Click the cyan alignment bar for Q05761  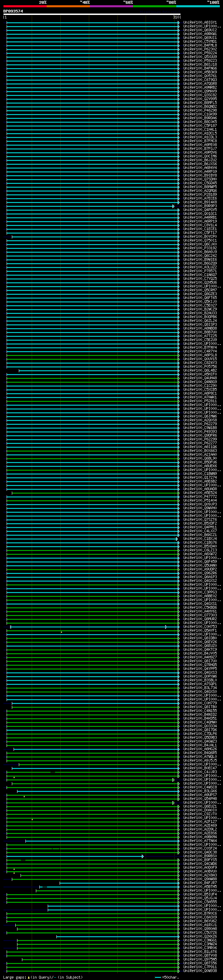click(x=92, y=76)
